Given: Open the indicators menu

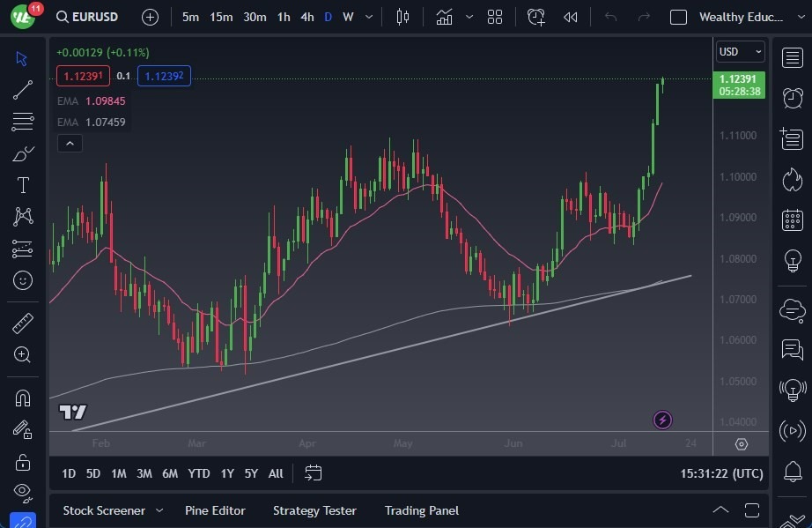Looking at the screenshot, I should tap(445, 17).
